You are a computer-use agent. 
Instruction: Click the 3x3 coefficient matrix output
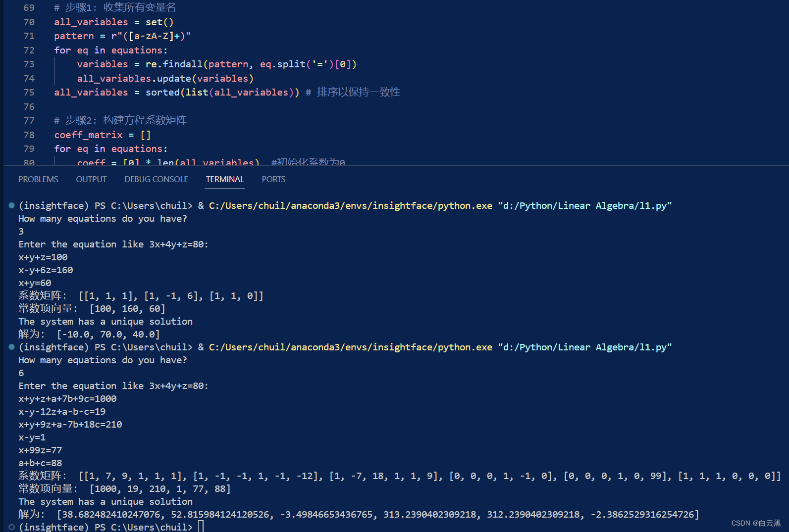171,295
